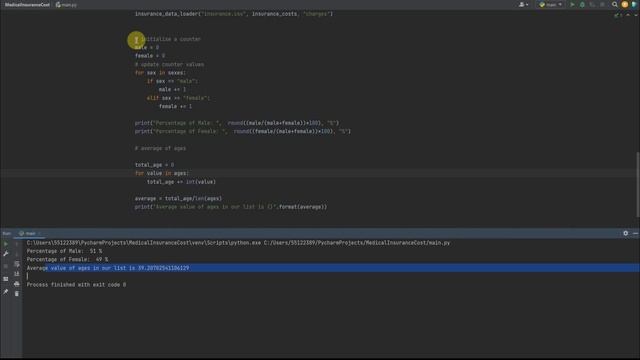
Task: Click the print 'Percentage of Male' code line
Action: pyautogui.click(x=237, y=123)
